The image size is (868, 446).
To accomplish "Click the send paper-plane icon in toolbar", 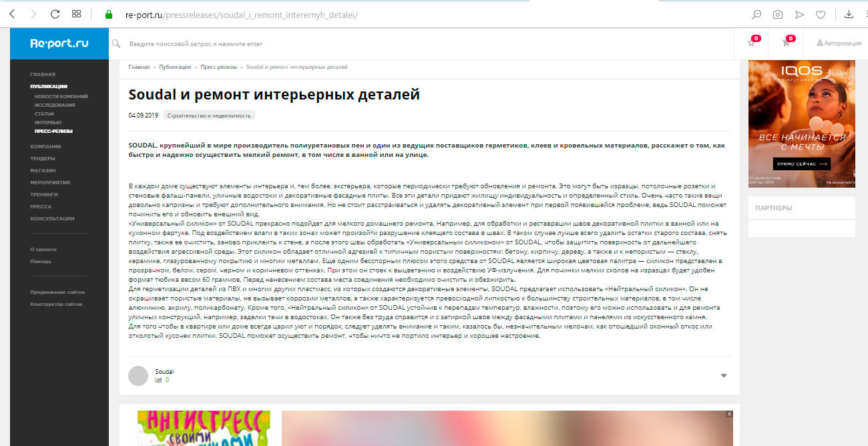I will tap(799, 14).
